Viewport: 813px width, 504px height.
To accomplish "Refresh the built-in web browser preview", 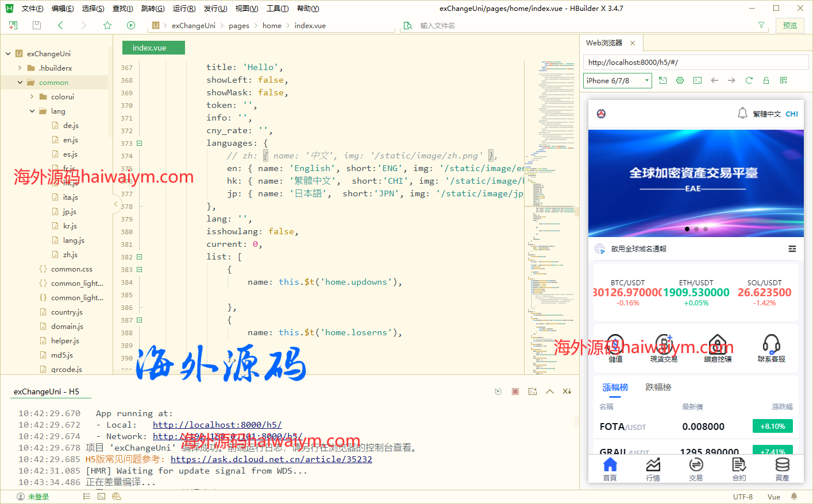I will [749, 80].
